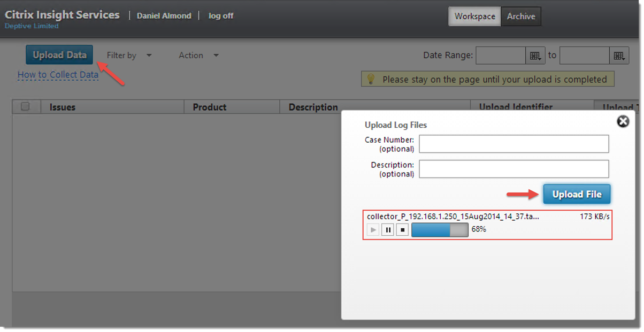Expand the Action dropdown menu
This screenshot has height=332, width=644.
point(199,55)
